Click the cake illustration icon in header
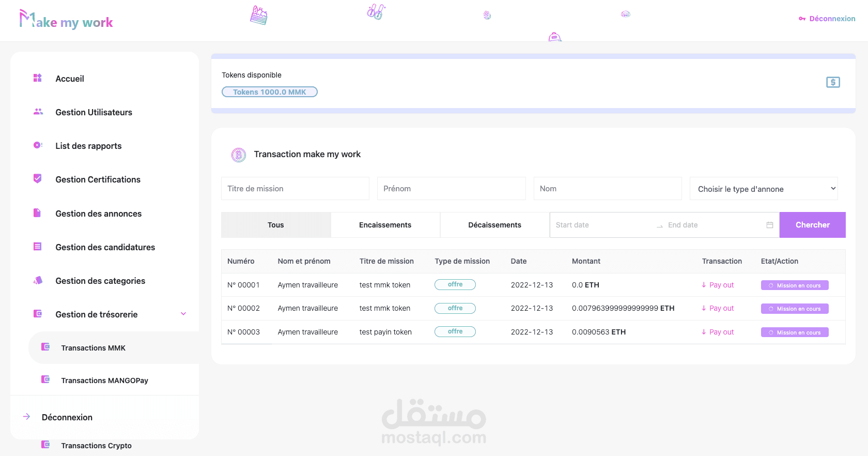This screenshot has height=456, width=868. 259,16
